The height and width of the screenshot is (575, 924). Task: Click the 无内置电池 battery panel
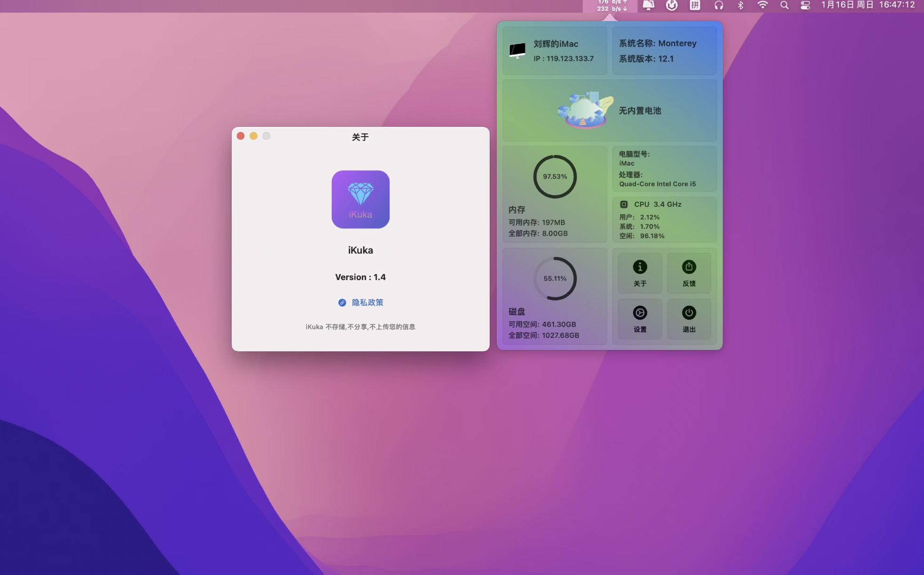pos(610,111)
